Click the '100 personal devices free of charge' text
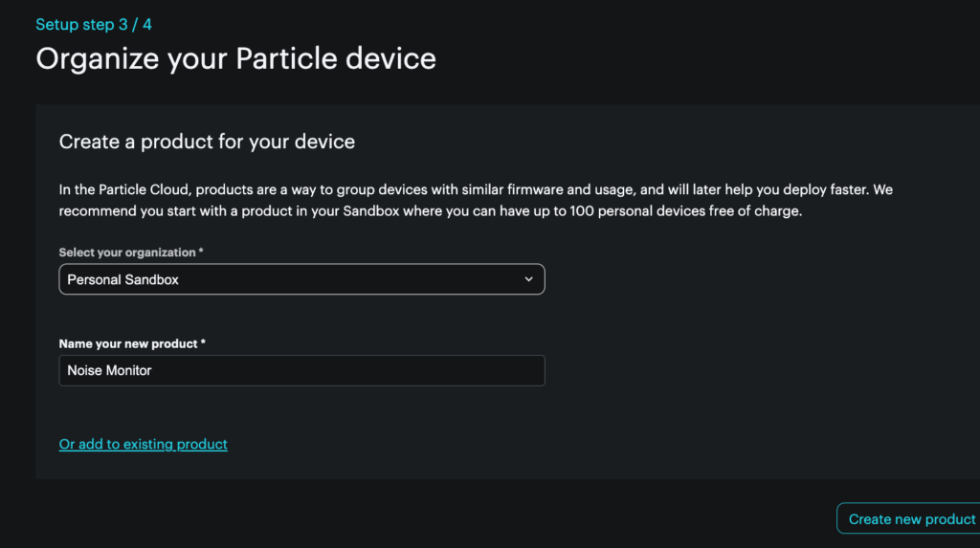 click(x=685, y=211)
